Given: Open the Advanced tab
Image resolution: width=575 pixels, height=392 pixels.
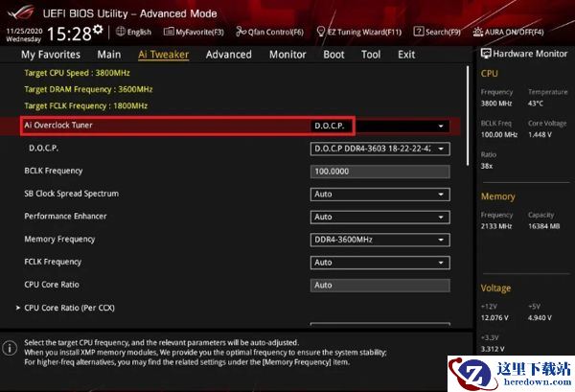Looking at the screenshot, I should click(x=229, y=55).
